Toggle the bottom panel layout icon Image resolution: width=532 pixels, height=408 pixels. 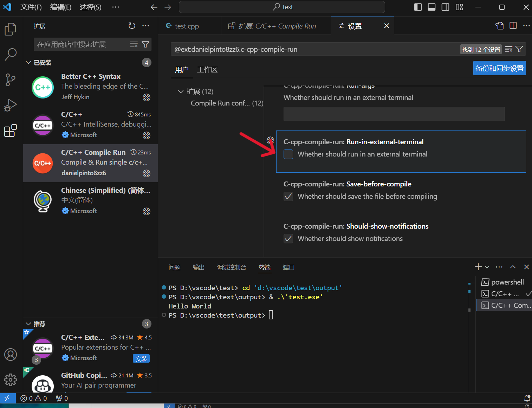(x=432, y=7)
